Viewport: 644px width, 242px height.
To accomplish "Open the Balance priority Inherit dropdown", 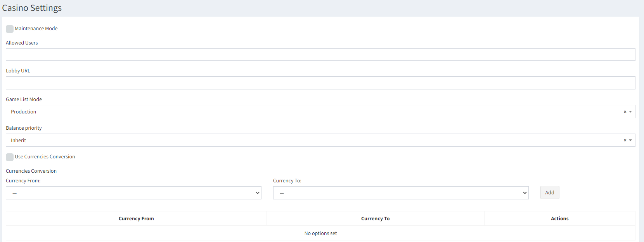I will click(310, 140).
